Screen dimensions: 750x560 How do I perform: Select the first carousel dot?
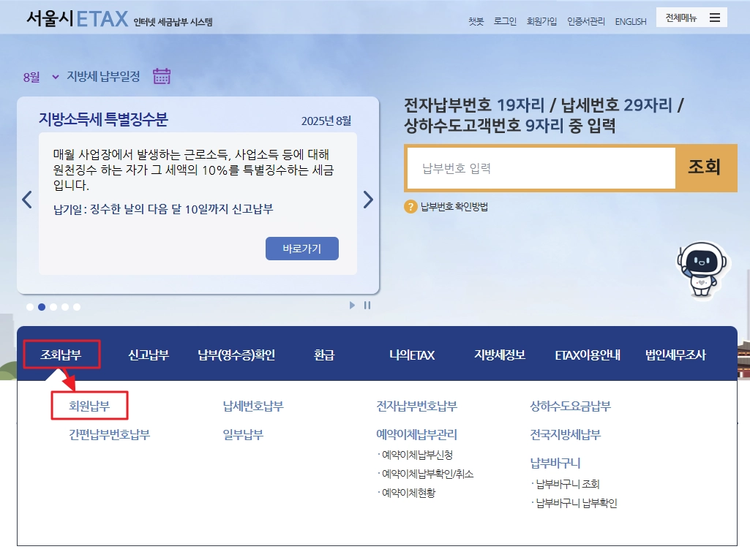point(30,307)
